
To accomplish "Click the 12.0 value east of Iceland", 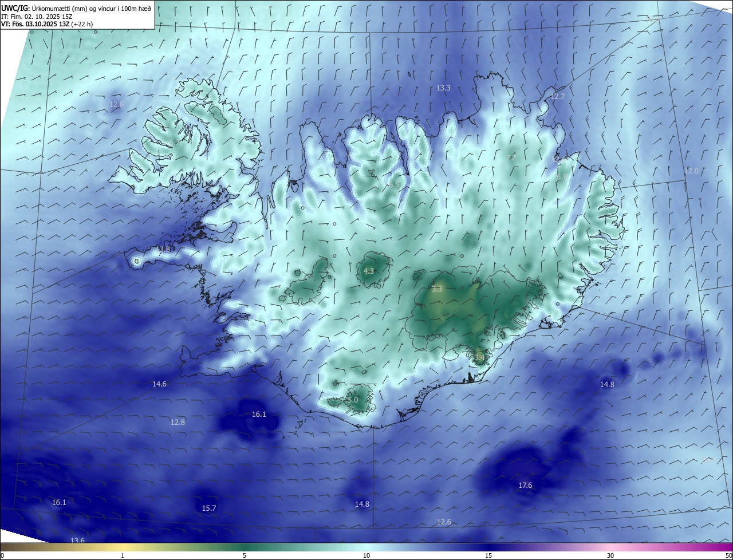I will (x=692, y=171).
